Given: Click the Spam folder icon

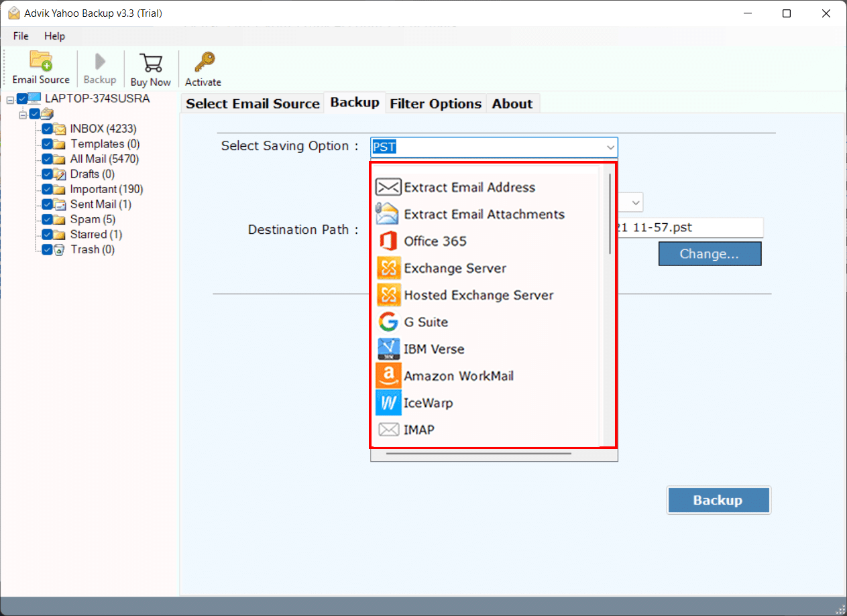Looking at the screenshot, I should (x=60, y=219).
